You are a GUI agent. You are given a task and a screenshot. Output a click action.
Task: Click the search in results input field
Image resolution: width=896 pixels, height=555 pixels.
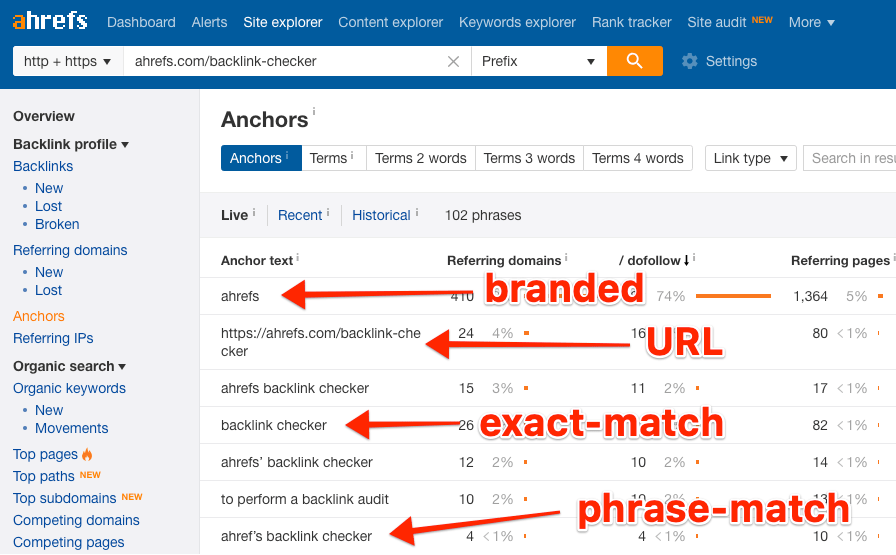pos(850,158)
